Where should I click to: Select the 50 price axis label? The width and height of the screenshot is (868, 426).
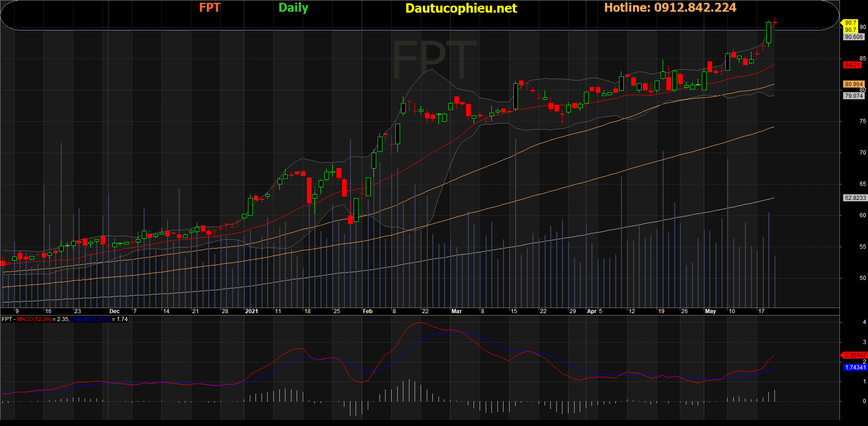863,278
